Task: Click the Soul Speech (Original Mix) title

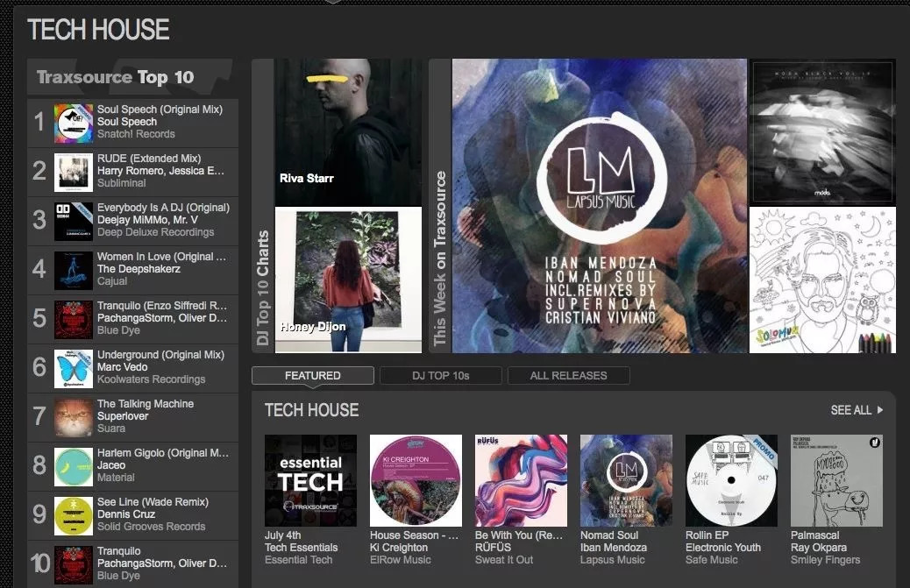Action: click(160, 110)
